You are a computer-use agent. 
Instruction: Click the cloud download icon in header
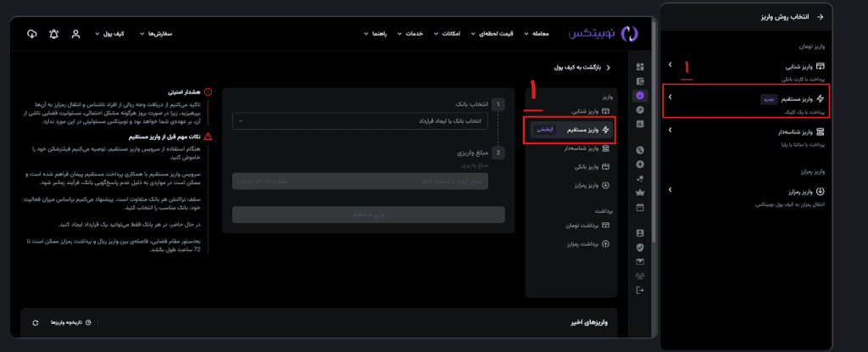pos(32,34)
